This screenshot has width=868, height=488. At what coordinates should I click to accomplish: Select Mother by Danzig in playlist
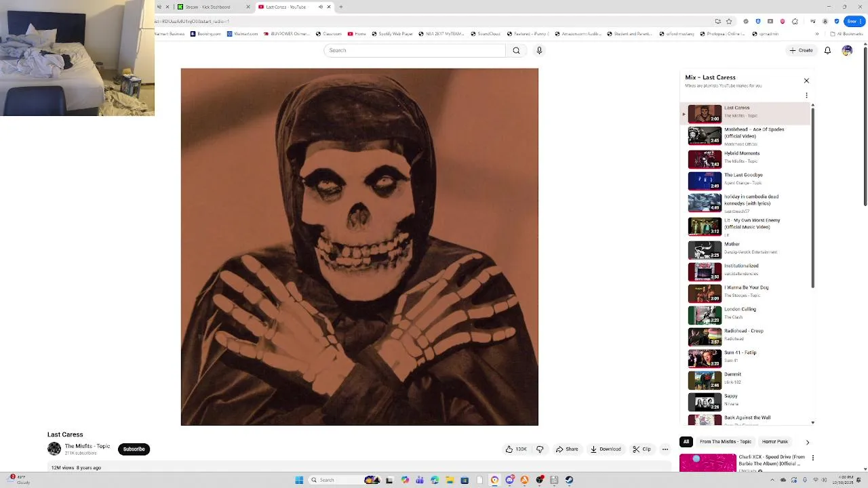(746, 249)
